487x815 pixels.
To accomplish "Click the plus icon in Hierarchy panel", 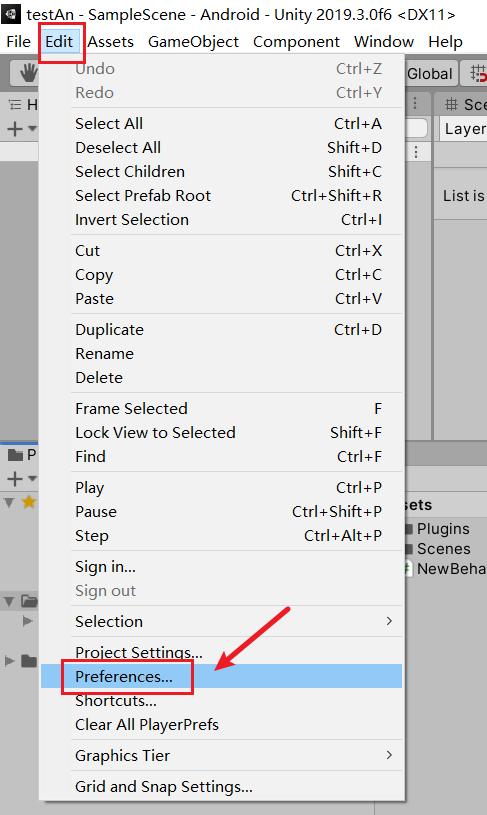I will point(15,128).
